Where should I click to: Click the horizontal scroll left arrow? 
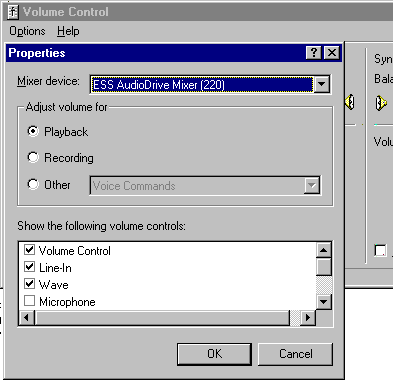[26, 318]
